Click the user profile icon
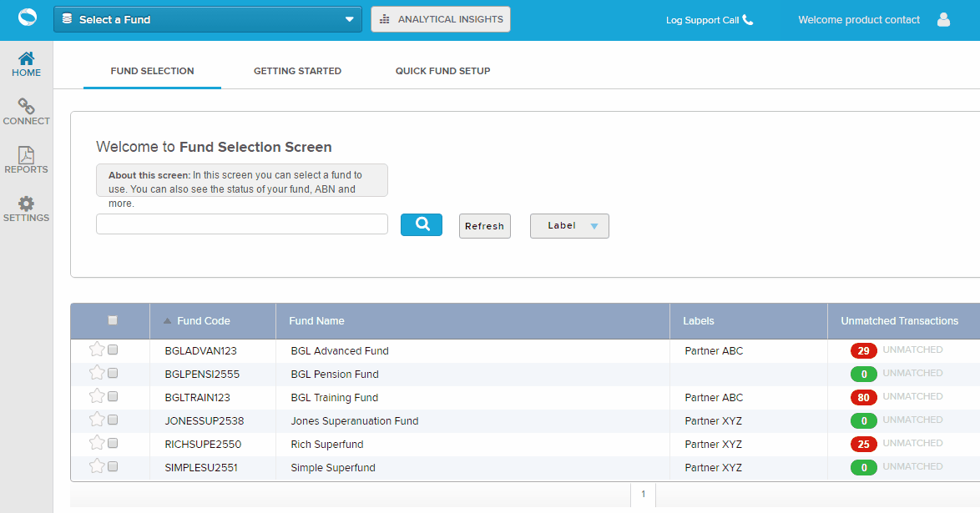Image resolution: width=980 pixels, height=513 pixels. [x=943, y=20]
